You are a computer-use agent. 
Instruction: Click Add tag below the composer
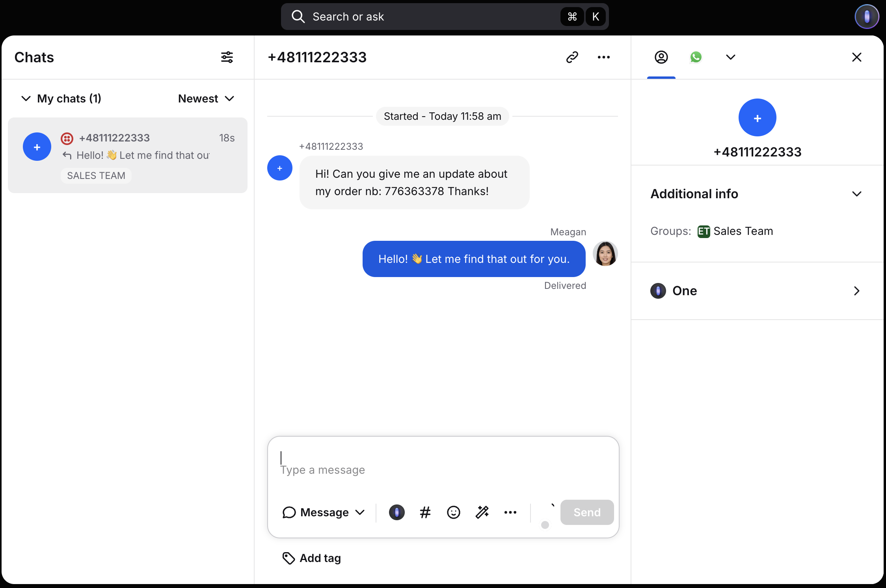312,558
